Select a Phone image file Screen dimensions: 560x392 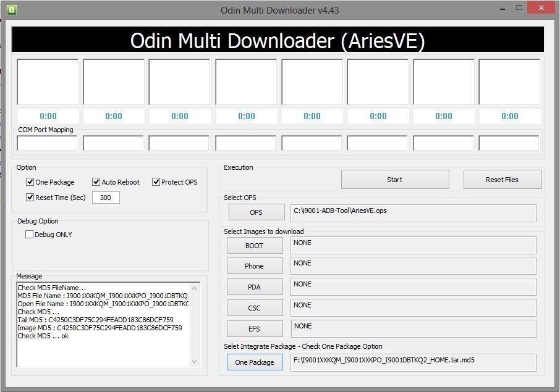pyautogui.click(x=255, y=265)
